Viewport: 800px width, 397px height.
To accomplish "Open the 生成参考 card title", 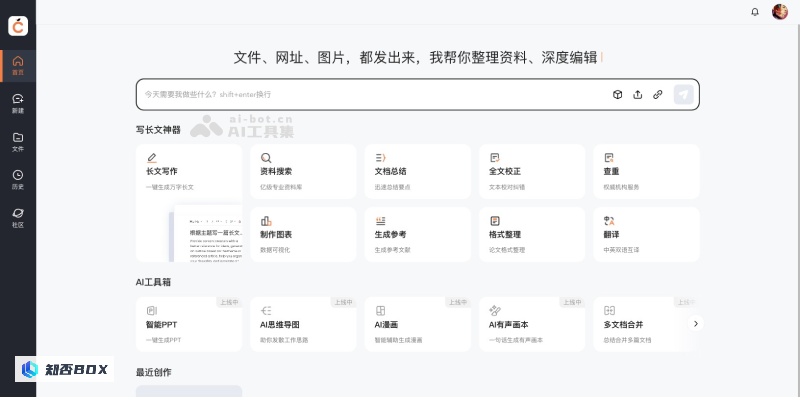I will click(390, 235).
